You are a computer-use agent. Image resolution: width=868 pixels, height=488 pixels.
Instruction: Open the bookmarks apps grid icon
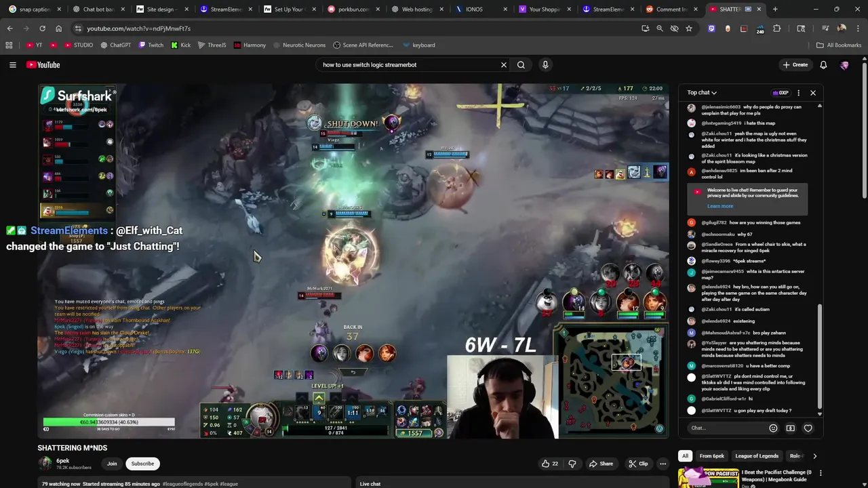[x=9, y=45]
